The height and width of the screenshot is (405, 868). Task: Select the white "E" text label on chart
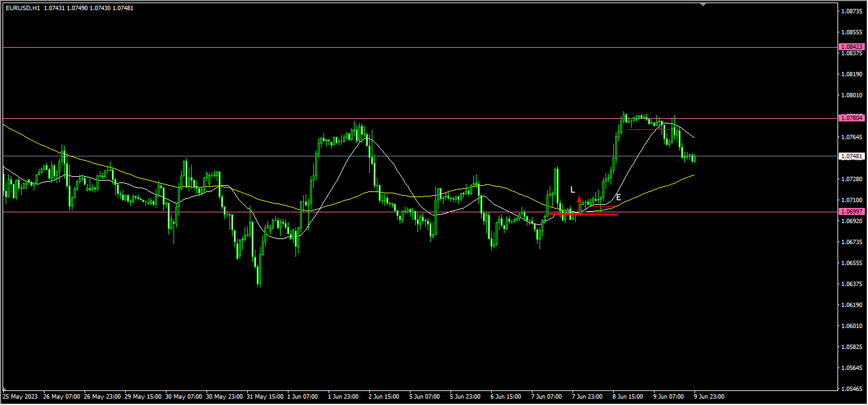pyautogui.click(x=618, y=197)
